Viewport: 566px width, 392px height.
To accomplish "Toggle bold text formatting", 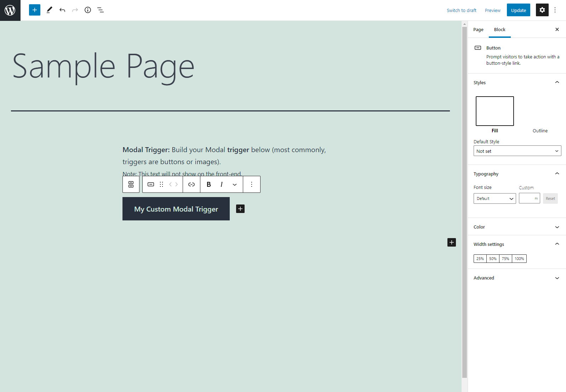I will pos(208,184).
